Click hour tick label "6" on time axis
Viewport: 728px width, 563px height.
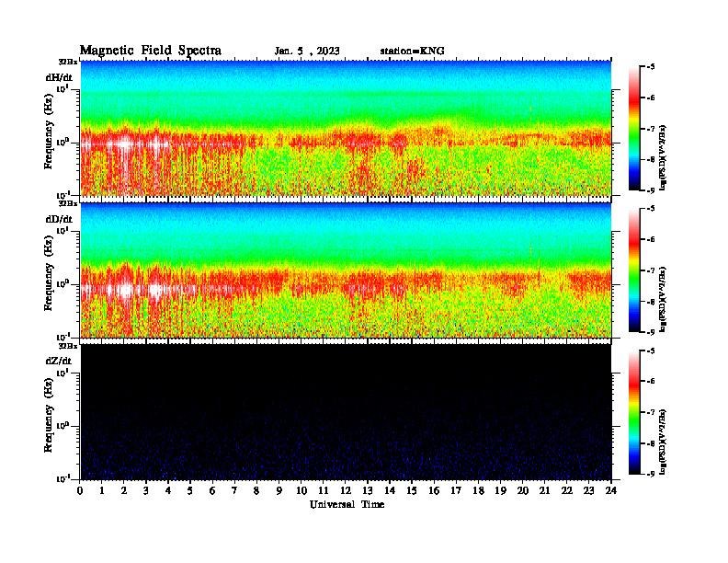point(212,490)
